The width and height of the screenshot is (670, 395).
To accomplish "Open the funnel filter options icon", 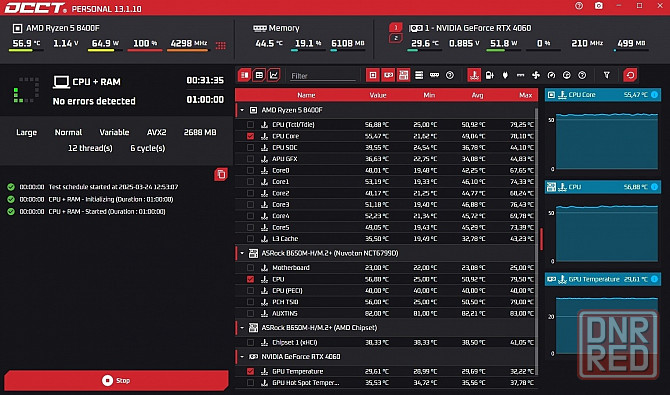I will [606, 75].
